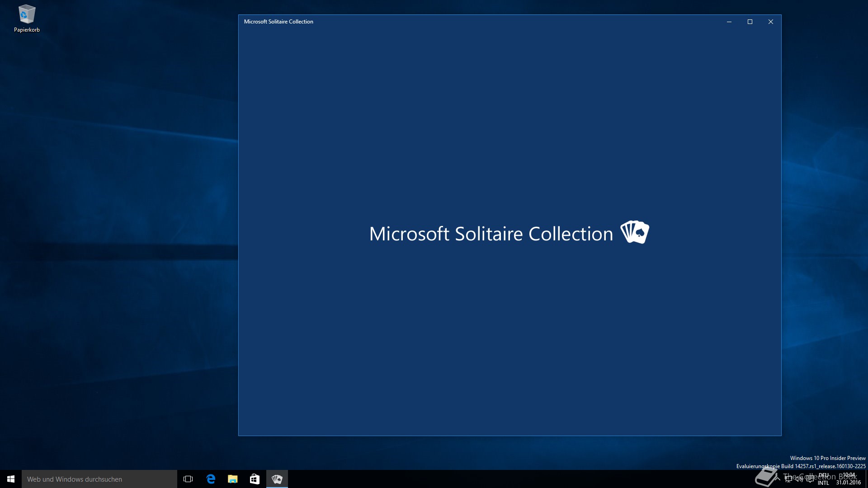
Task: Click the 'Web und Windows durchsuchen' search box
Action: [99, 479]
